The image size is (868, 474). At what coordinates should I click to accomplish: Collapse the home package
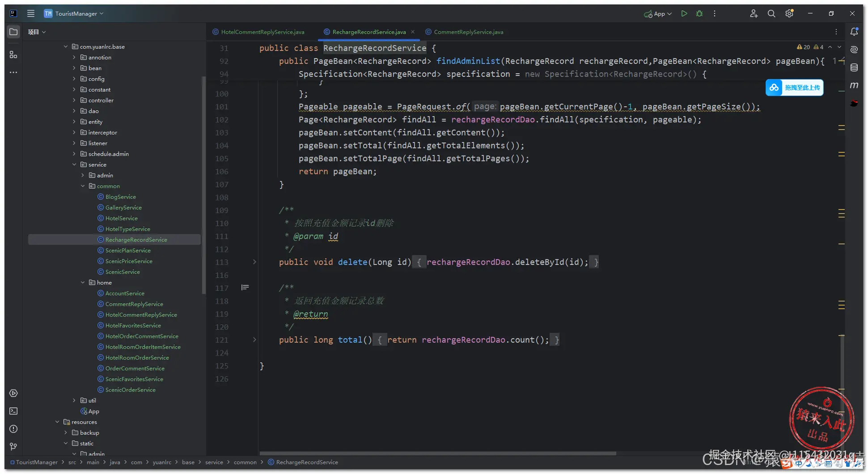coord(83,282)
